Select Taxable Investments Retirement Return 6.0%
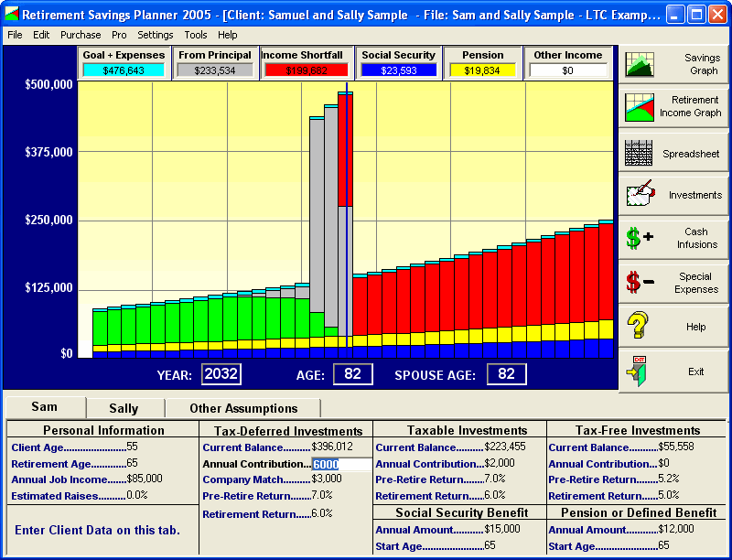 [495, 495]
